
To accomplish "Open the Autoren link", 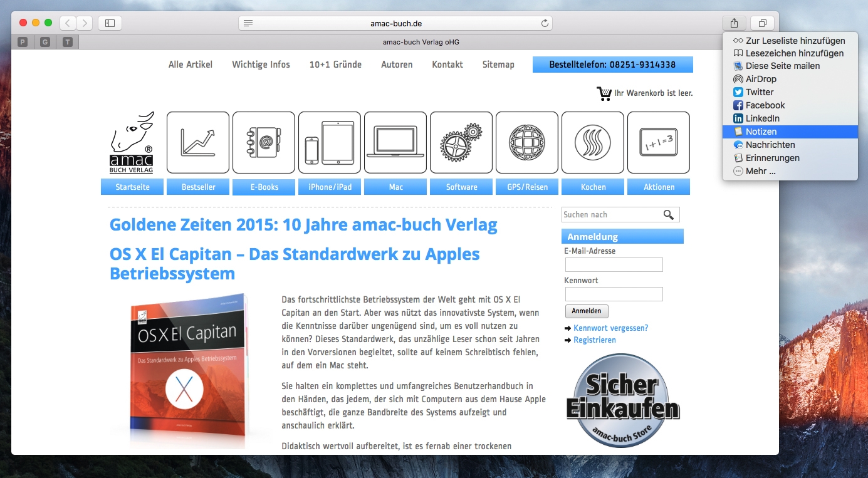I will click(397, 65).
